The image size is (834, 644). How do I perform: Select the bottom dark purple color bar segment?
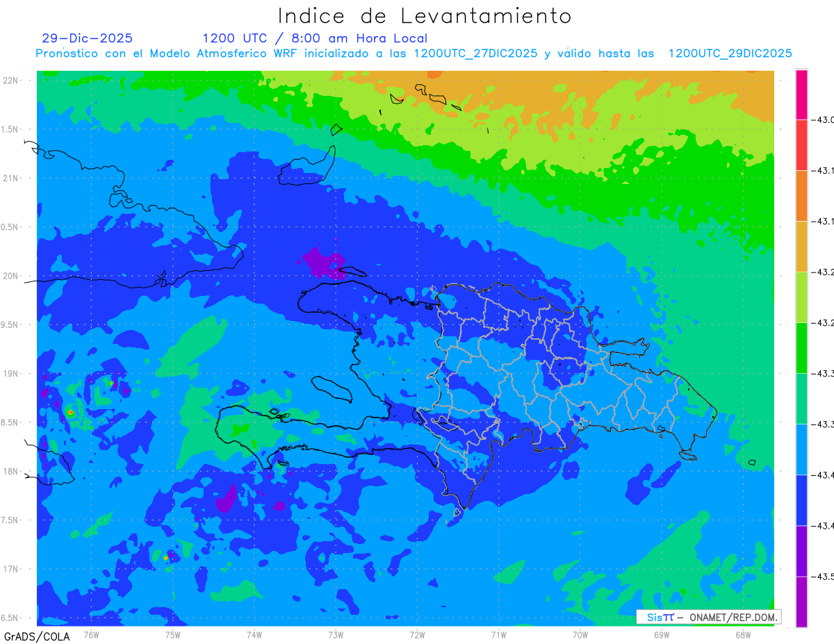(801, 602)
